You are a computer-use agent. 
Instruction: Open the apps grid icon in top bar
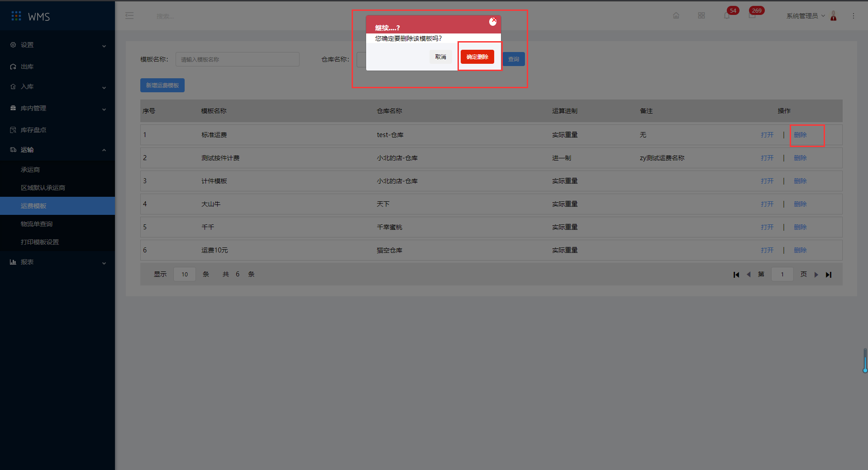(701, 16)
